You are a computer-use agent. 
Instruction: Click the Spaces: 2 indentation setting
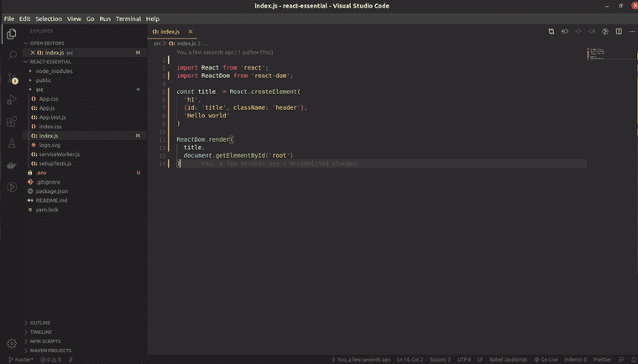point(440,360)
